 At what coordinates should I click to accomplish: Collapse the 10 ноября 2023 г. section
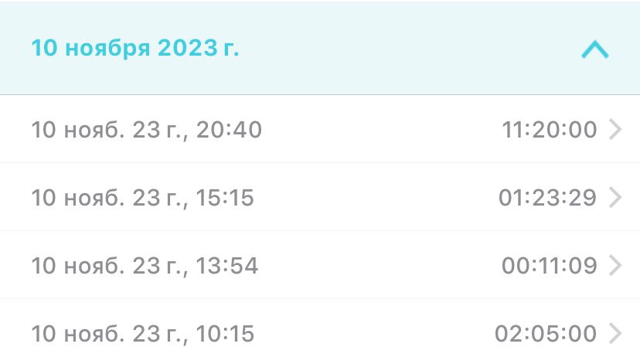594,50
